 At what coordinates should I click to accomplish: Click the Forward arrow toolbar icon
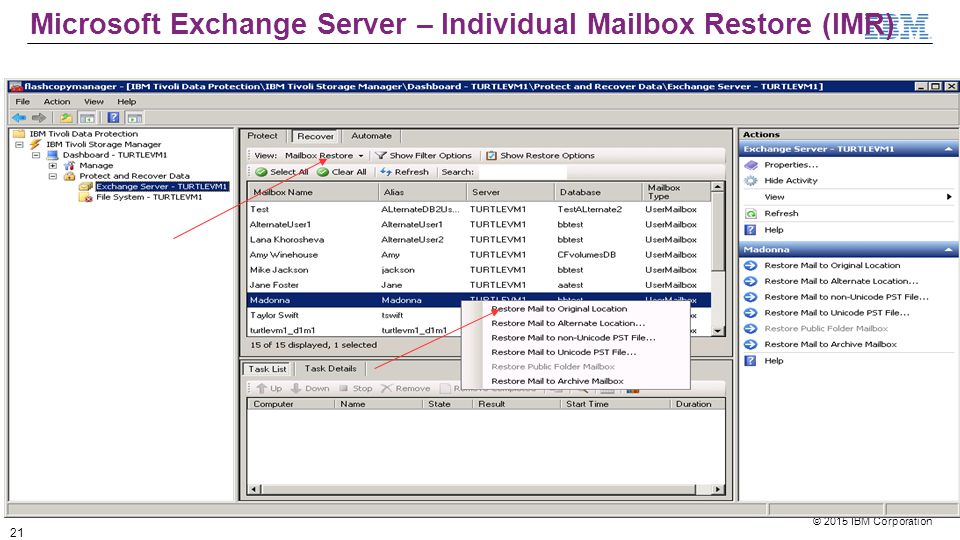click(39, 118)
